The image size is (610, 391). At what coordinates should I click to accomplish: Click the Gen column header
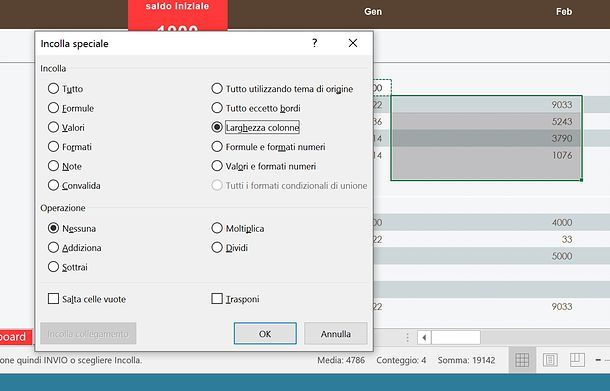coord(373,12)
